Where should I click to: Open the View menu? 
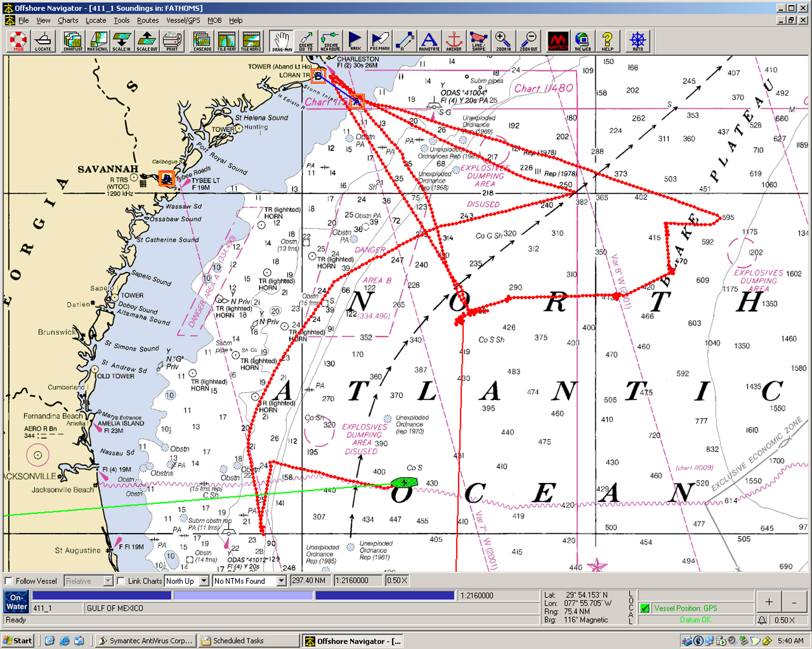coord(43,20)
